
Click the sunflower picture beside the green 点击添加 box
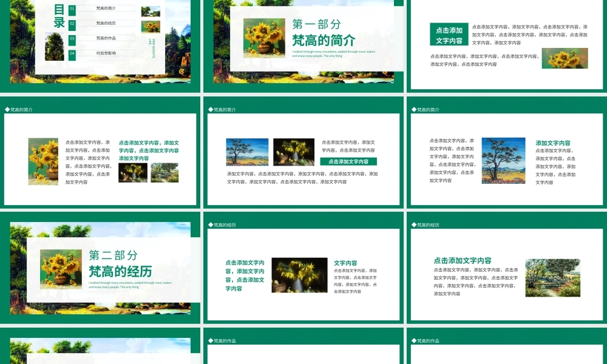point(565,58)
